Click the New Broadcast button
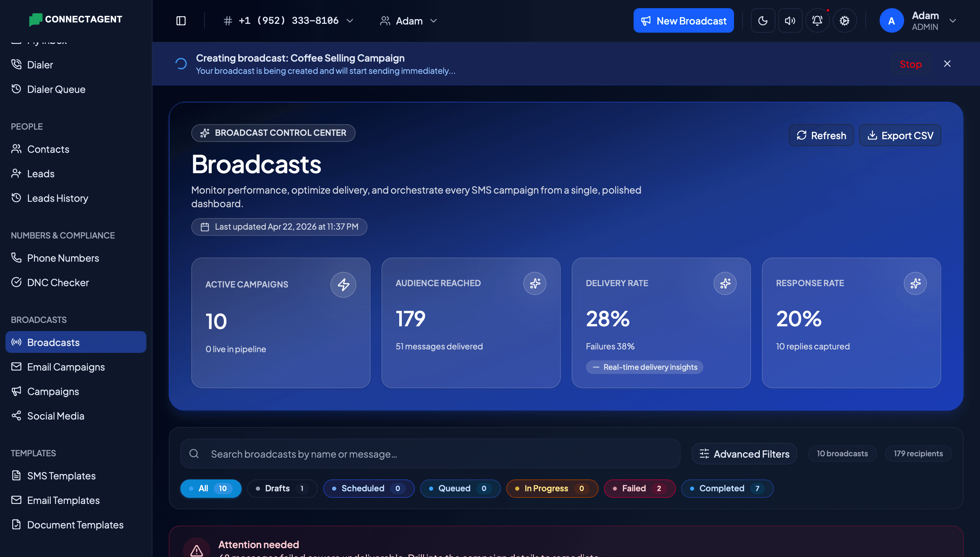Screen dimensions: 980x557 pyautogui.click(x=683, y=21)
